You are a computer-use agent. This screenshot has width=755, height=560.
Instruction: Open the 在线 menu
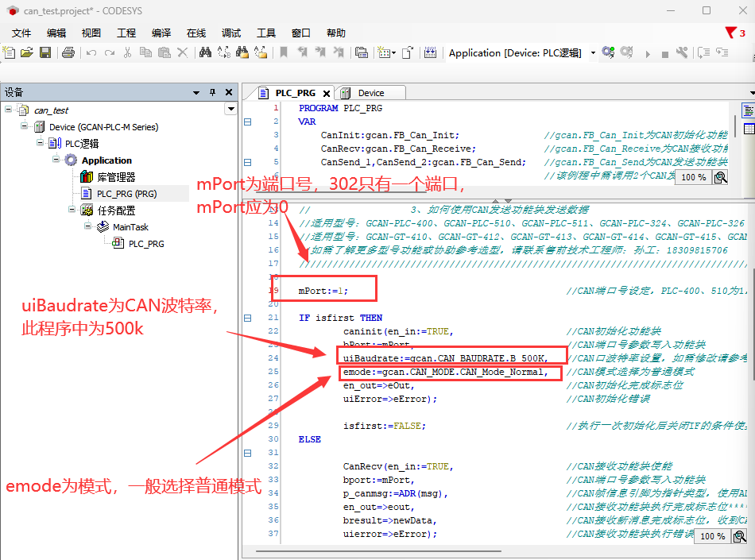coord(196,33)
